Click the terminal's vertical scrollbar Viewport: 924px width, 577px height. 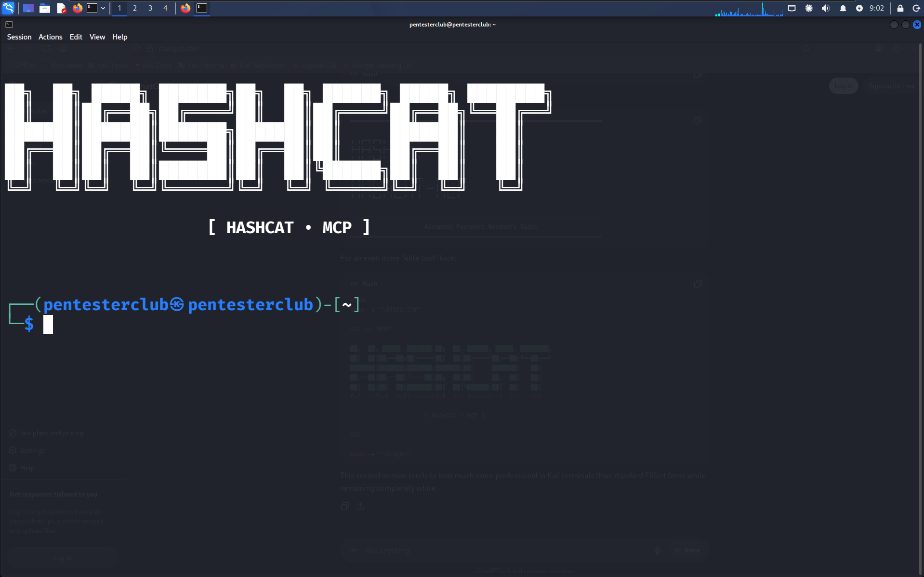click(921, 308)
